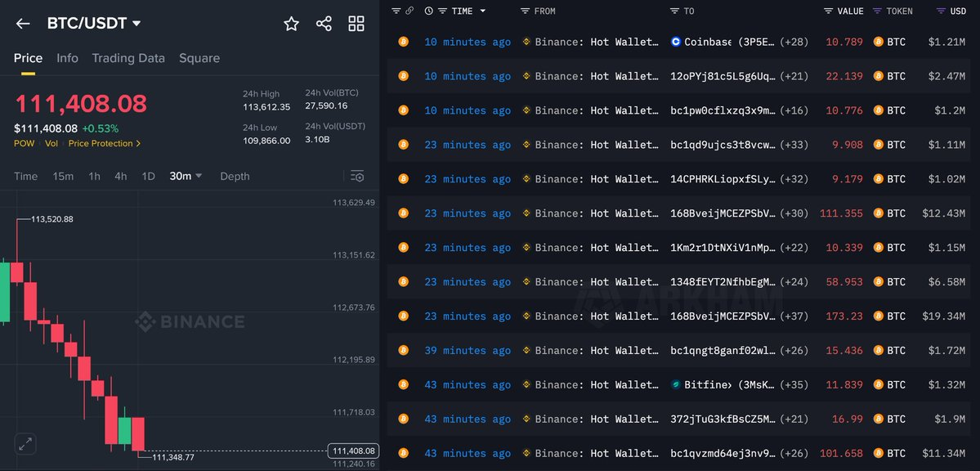Click the green candlestick near chart bottom
This screenshot has height=471, width=980.
pyautogui.click(x=125, y=430)
